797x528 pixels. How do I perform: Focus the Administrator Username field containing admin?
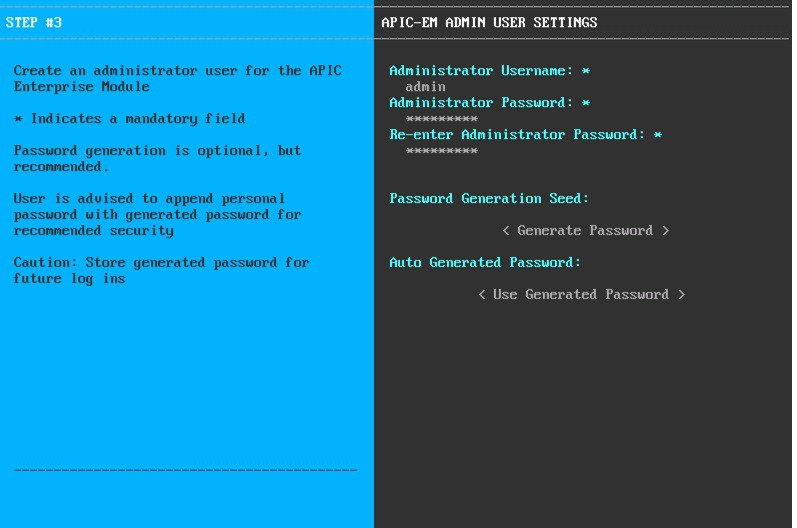coord(425,87)
